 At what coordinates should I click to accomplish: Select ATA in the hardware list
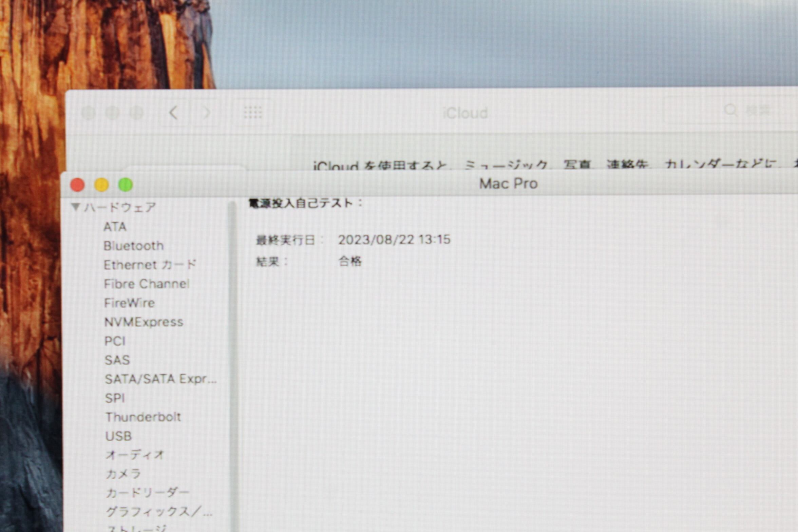click(115, 227)
